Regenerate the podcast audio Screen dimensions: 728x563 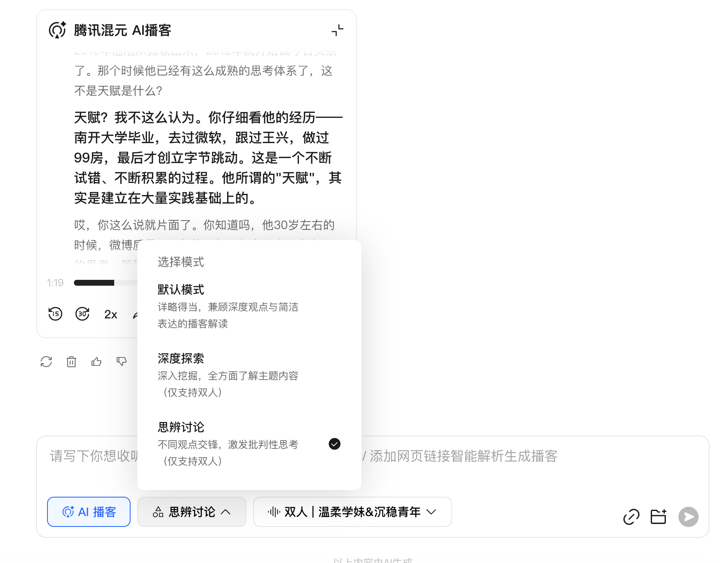click(46, 361)
